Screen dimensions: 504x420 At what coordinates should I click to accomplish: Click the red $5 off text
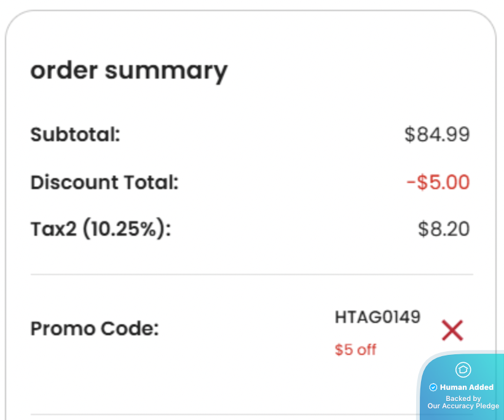click(355, 350)
